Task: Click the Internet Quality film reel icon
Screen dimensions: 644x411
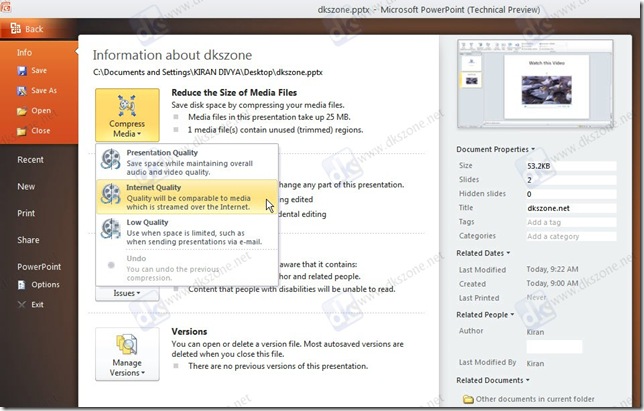Action: click(111, 194)
